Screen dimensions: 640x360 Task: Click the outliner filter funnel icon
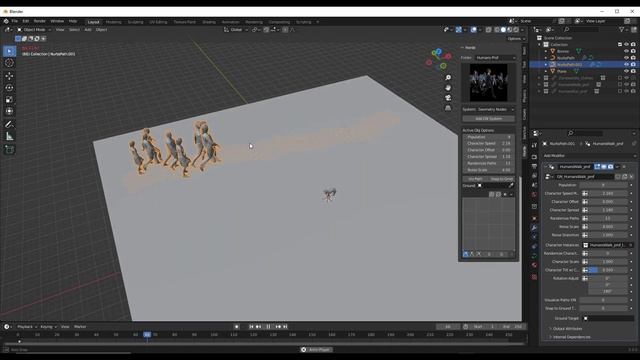[621, 29]
